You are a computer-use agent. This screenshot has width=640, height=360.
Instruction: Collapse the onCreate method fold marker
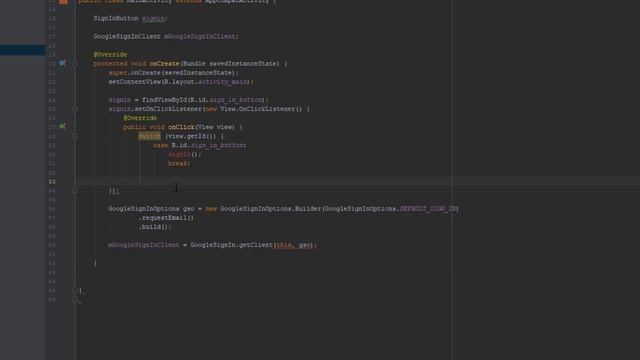pyautogui.click(x=75, y=64)
